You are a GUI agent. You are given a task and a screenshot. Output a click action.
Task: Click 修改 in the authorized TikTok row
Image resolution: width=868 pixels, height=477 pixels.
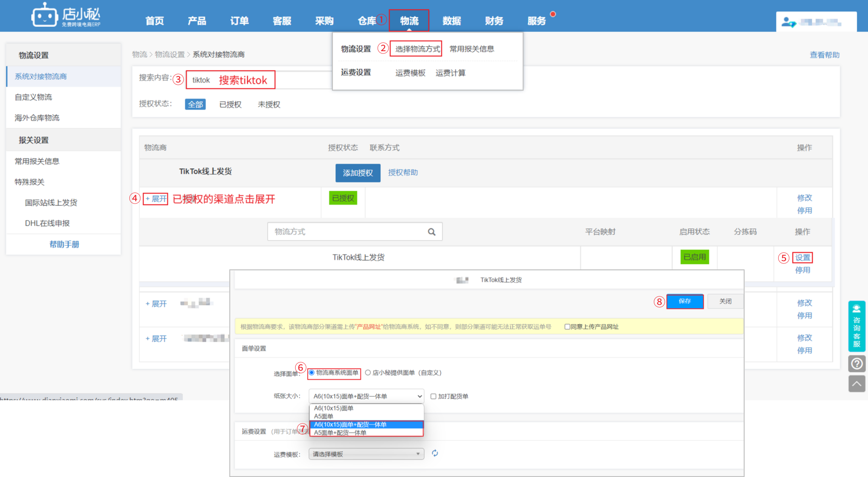[804, 198]
